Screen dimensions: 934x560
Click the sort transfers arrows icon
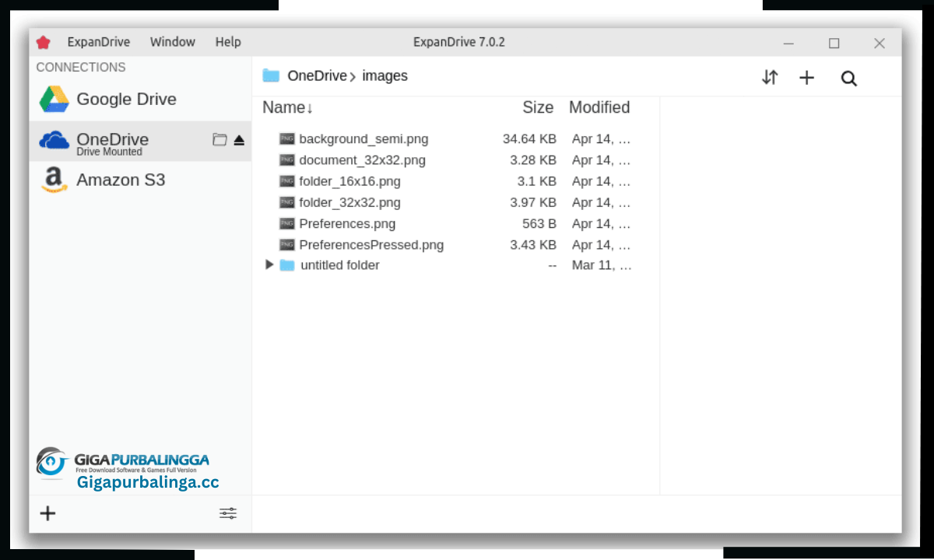tap(770, 77)
